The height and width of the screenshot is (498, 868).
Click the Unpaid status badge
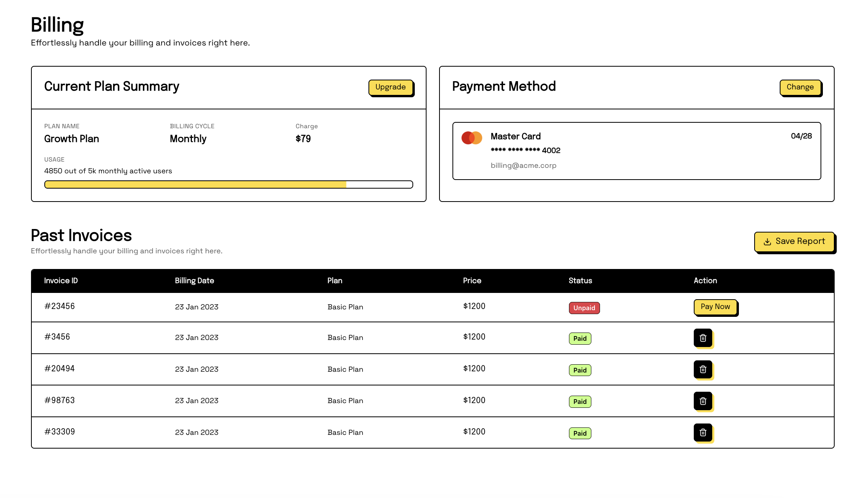pos(584,308)
